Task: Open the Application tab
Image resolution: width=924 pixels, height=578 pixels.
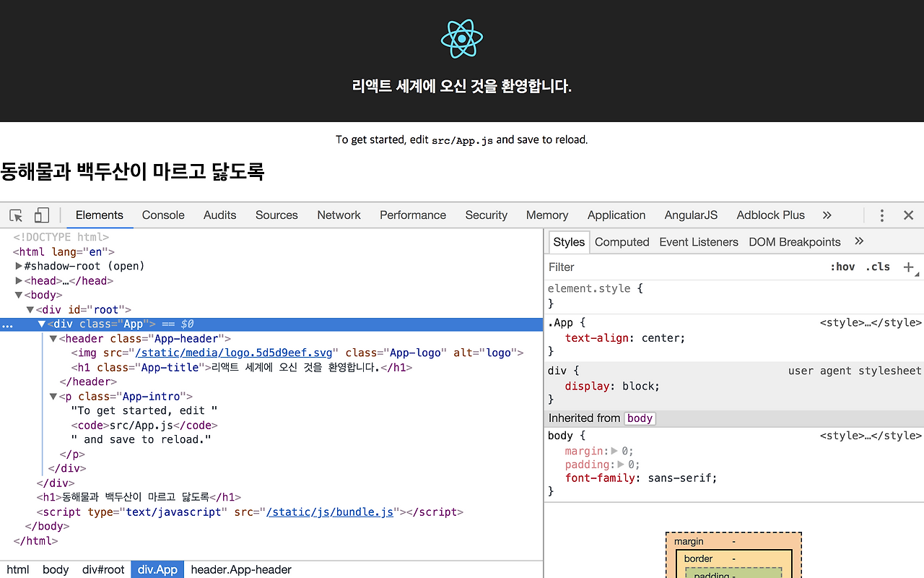Action: click(616, 215)
